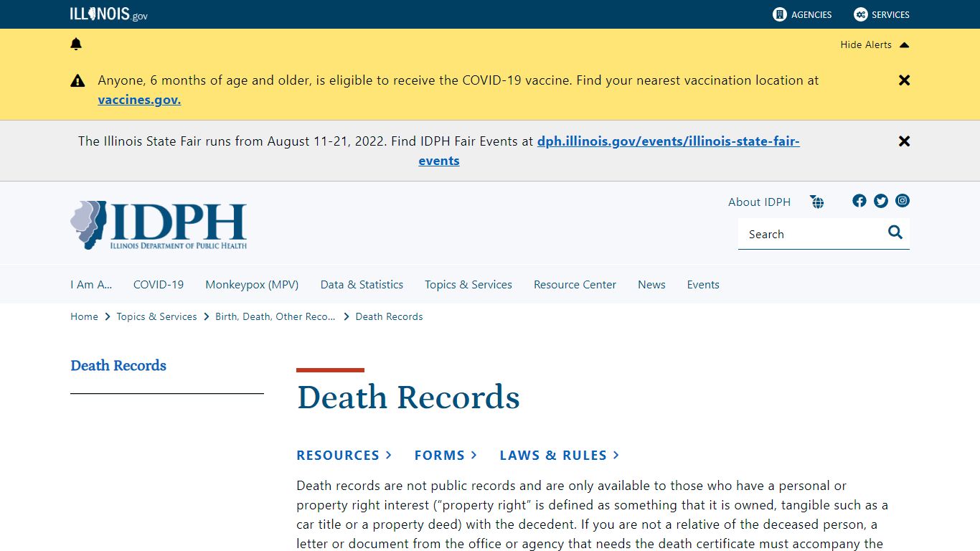Image resolution: width=980 pixels, height=551 pixels.
Task: Select the Agencies icon in top bar
Action: (x=779, y=14)
